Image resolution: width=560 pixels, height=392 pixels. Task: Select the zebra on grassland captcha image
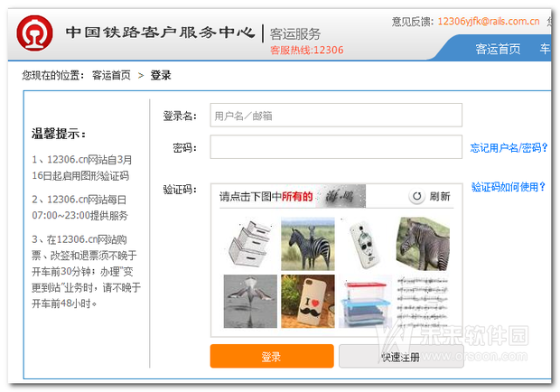click(308, 244)
